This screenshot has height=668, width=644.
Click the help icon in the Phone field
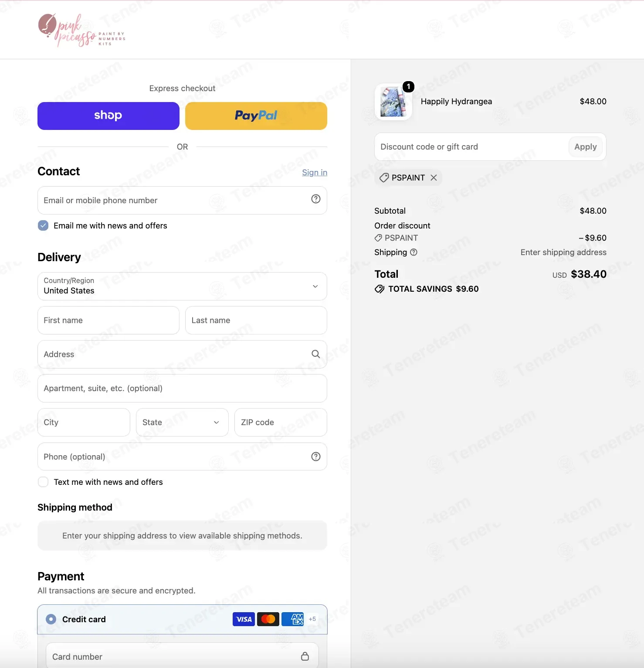(x=316, y=457)
